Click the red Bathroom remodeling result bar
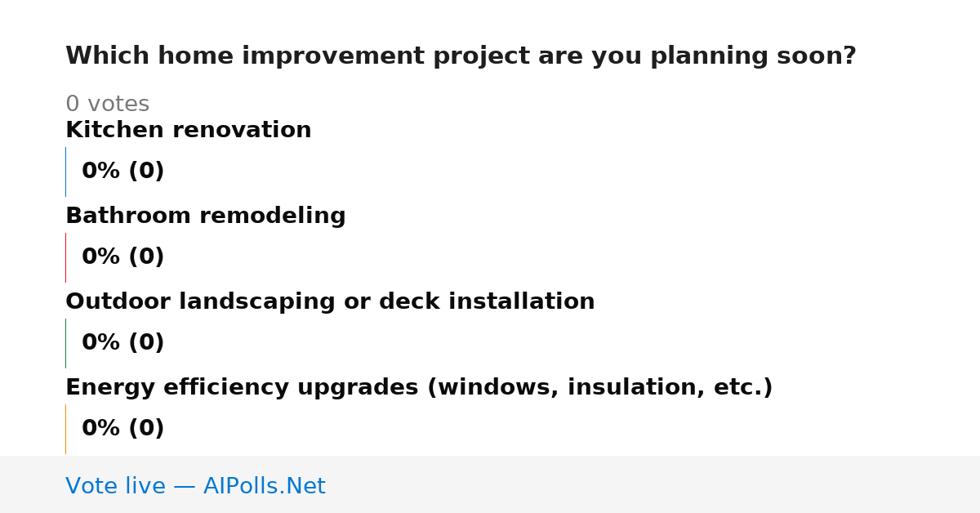 point(65,257)
